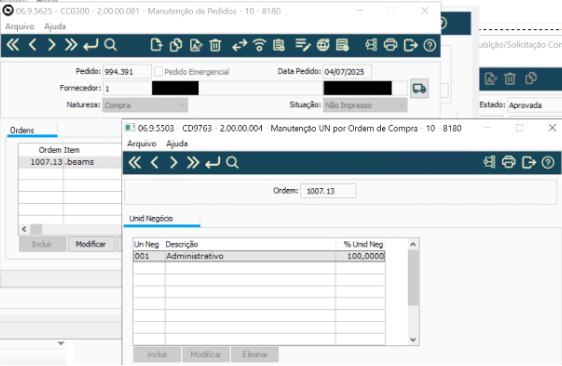Click scroll down arrow in Unid Negócio grid
This screenshot has width=562, height=366.
pyautogui.click(x=413, y=339)
